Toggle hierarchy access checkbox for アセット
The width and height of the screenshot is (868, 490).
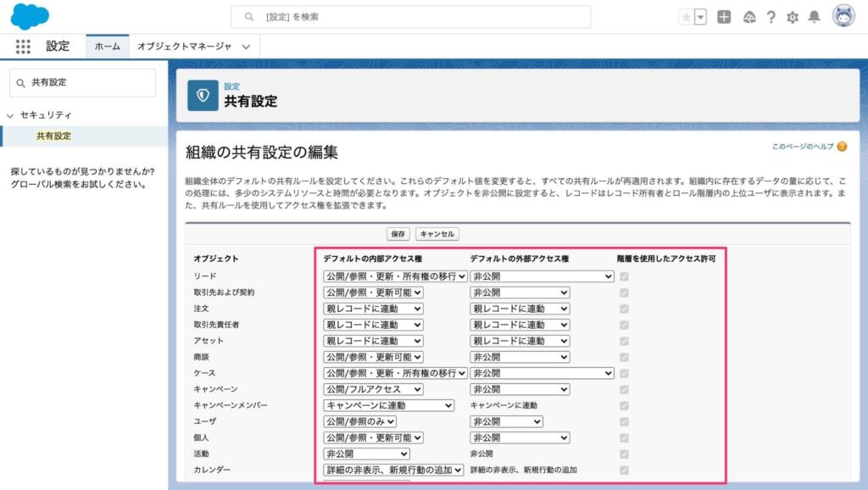(624, 341)
